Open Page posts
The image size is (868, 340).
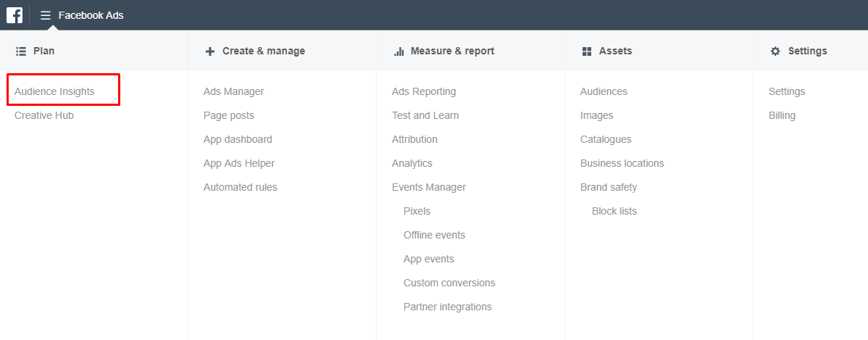point(228,116)
